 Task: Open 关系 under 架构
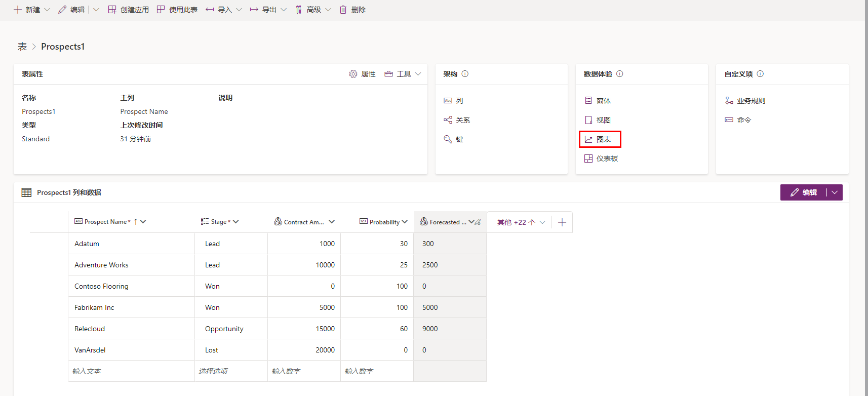(457, 120)
